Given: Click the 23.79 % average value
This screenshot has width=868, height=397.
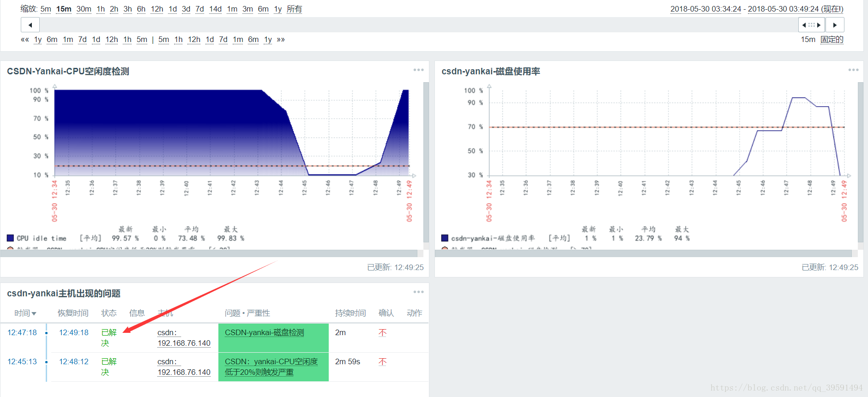Looking at the screenshot, I should [x=648, y=238].
